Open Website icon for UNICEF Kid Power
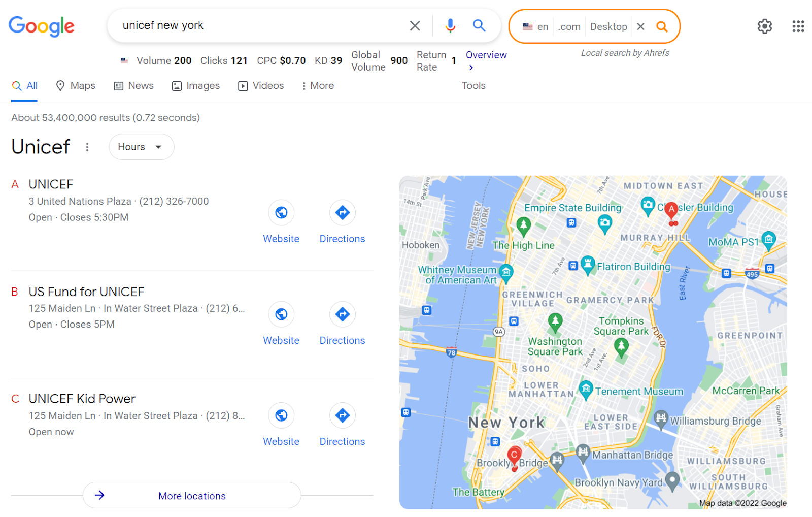This screenshot has height=517, width=812. (x=281, y=415)
